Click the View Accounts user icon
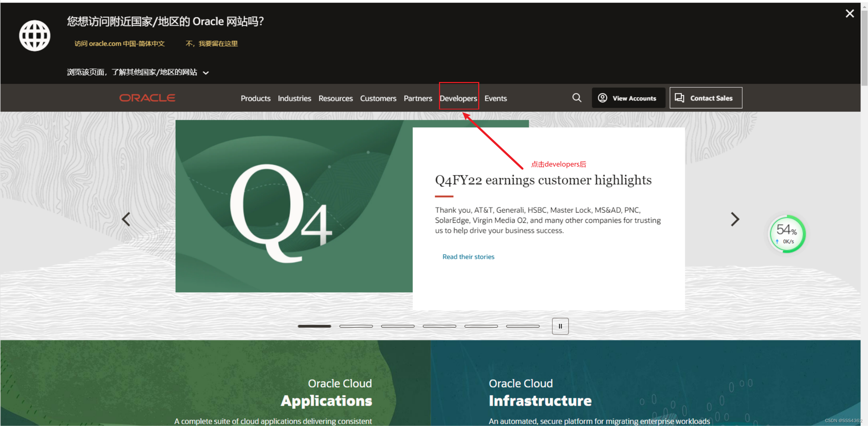Image resolution: width=868 pixels, height=426 pixels. (602, 98)
